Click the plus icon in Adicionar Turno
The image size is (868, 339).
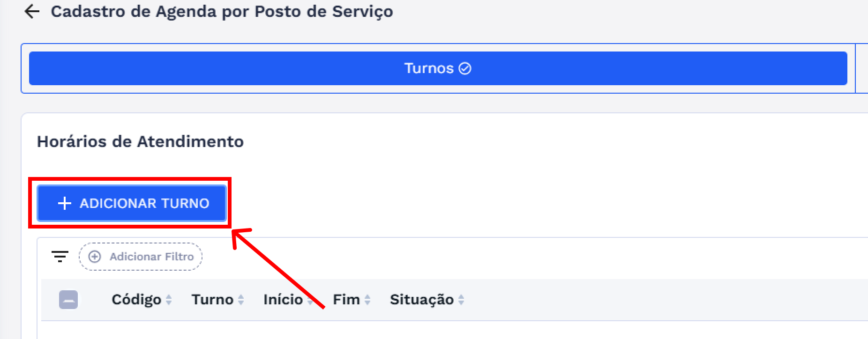[x=64, y=203]
